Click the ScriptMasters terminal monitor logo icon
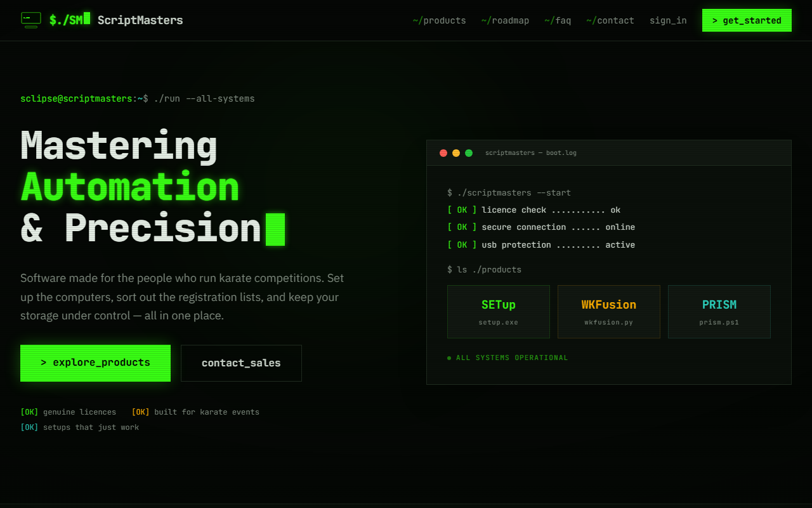 [x=31, y=20]
